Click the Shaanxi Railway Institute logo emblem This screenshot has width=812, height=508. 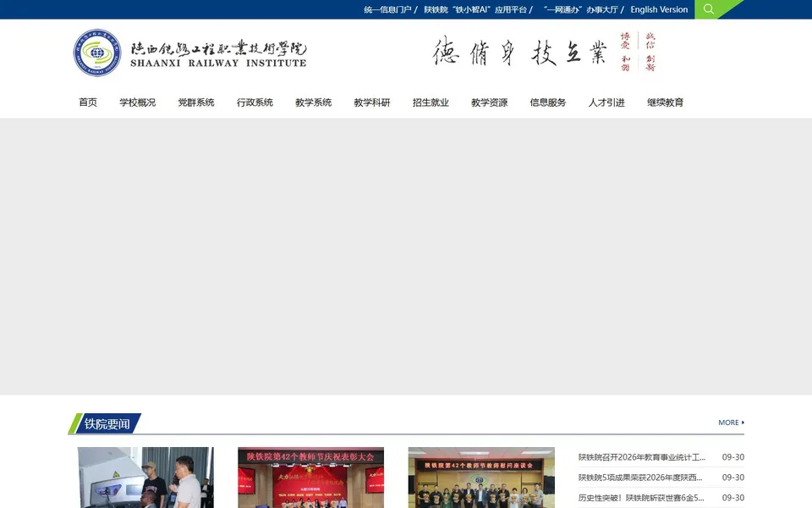pyautogui.click(x=97, y=52)
